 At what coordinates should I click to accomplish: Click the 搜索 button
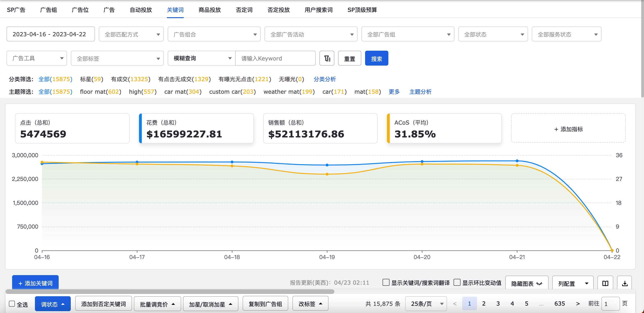click(x=376, y=58)
